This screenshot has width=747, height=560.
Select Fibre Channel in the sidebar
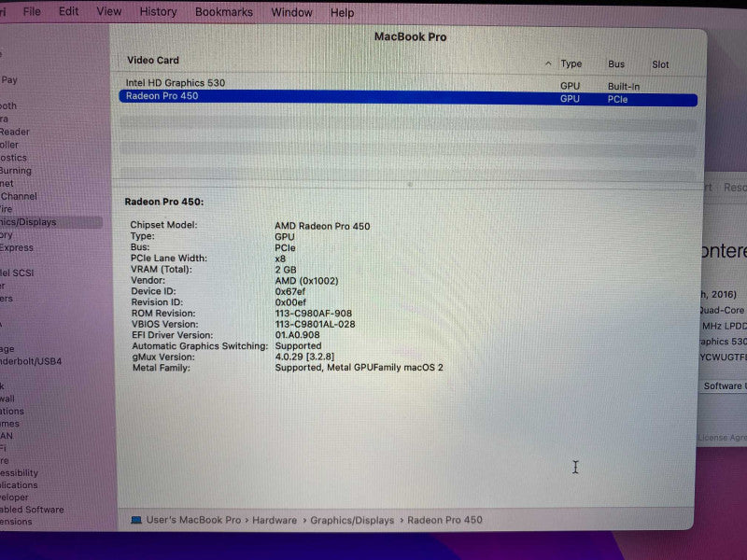(x=19, y=196)
